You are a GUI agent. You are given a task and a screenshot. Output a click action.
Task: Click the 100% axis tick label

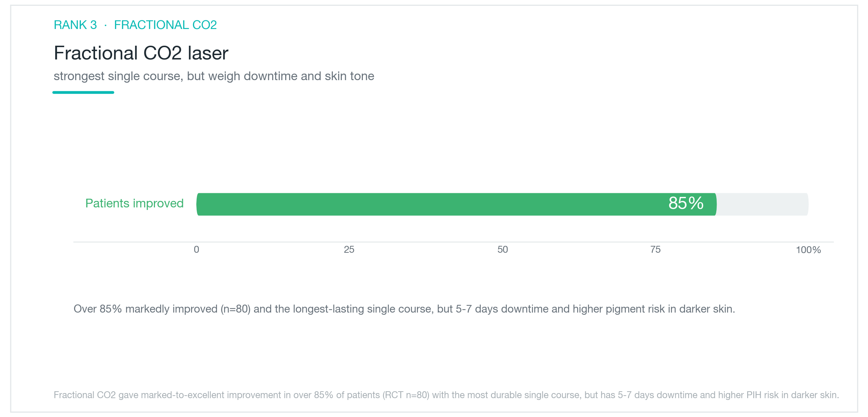(x=808, y=250)
